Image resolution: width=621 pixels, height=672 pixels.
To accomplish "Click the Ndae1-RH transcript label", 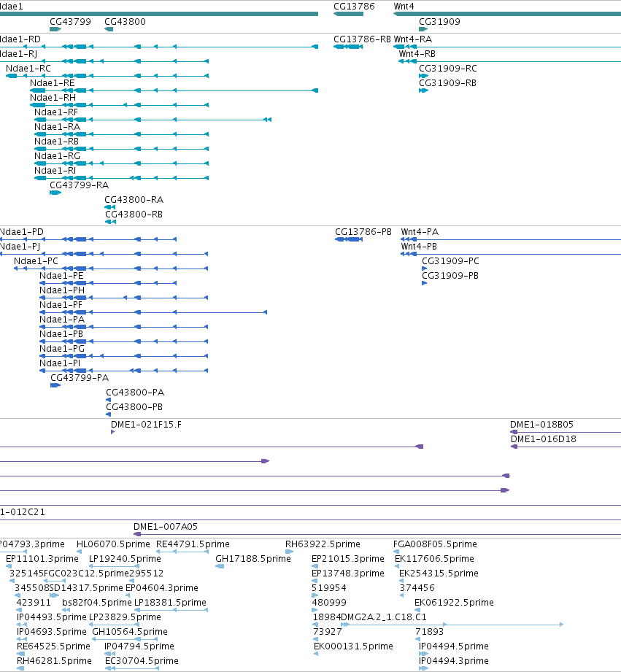I will 53,97.
